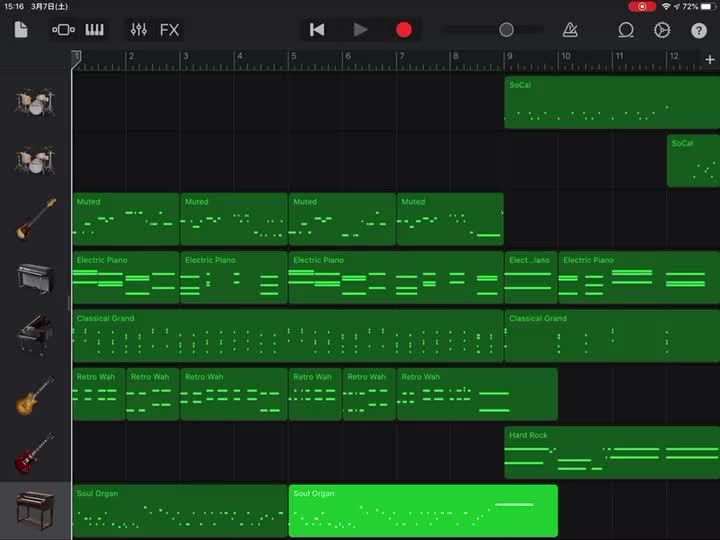Select Retro Wah region at bar 2
Viewport: 720px width, 540px height.
pos(153,394)
